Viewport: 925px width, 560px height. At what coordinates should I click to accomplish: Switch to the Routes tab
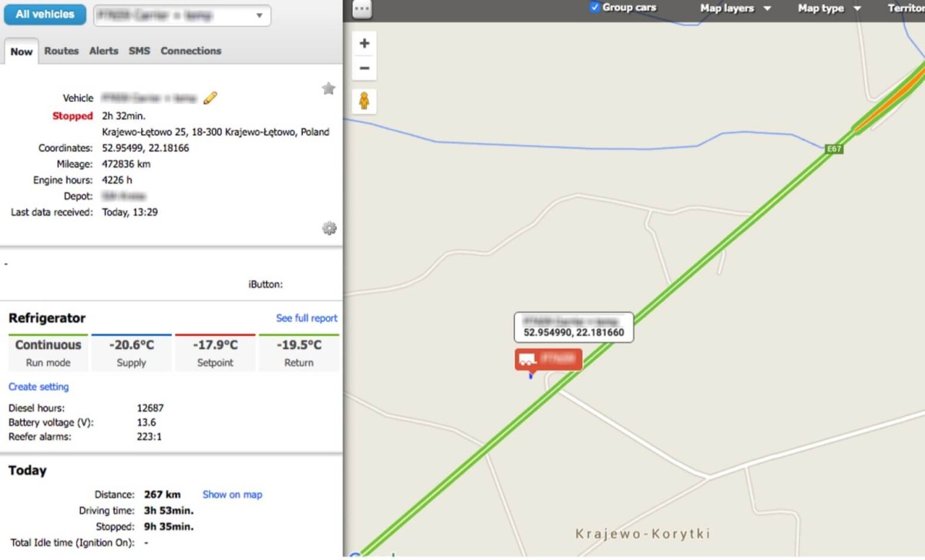(x=62, y=51)
